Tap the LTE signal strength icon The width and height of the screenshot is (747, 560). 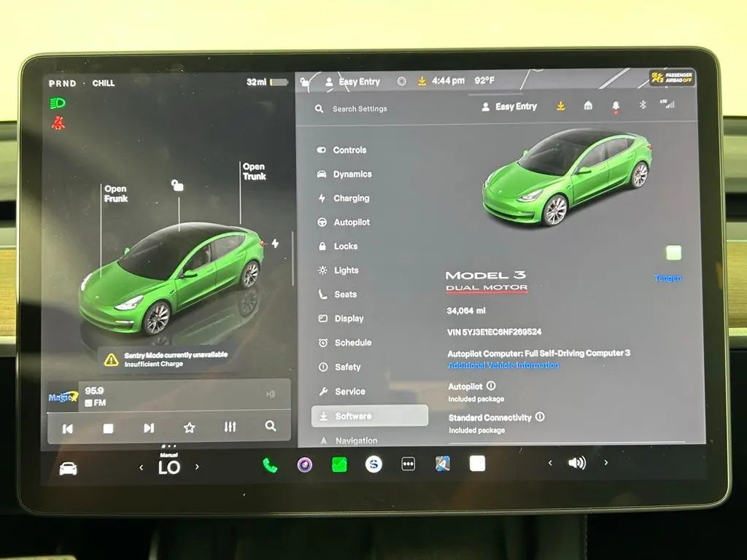(667, 104)
